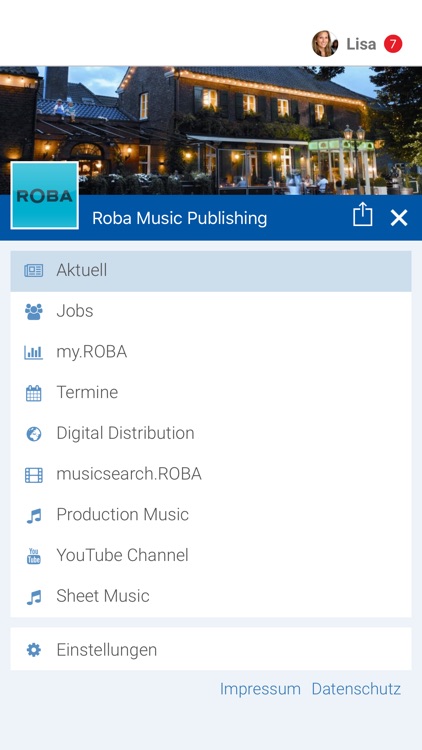Tap the film strip icon beside musicsearch.ROBA

pos(33,475)
